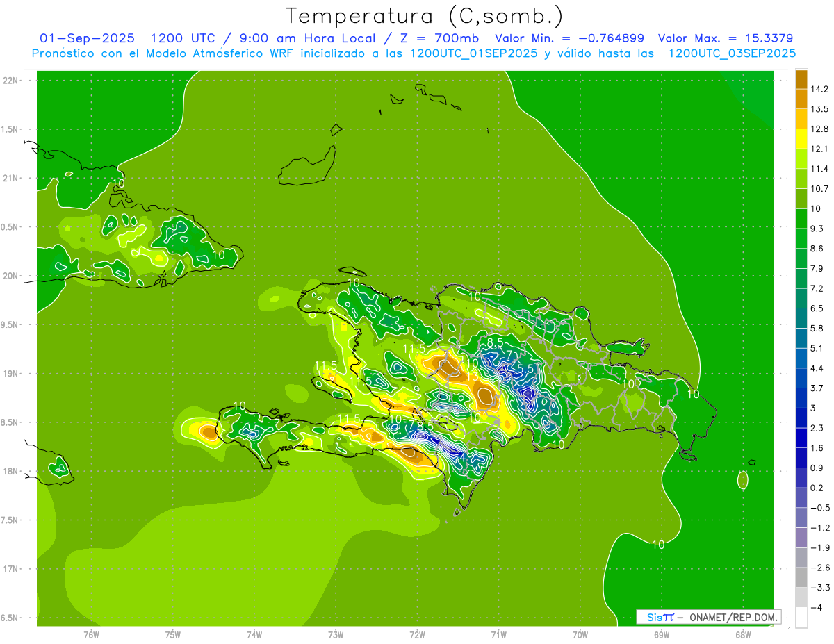The image size is (834, 644).
Task: Click the 76W longitude axis label
Action: pyautogui.click(x=91, y=635)
